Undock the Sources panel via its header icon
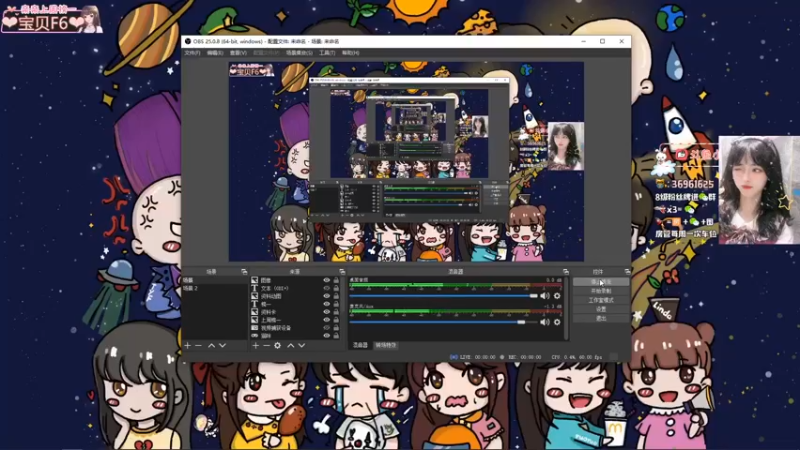This screenshot has height=450, width=800. tap(342, 271)
